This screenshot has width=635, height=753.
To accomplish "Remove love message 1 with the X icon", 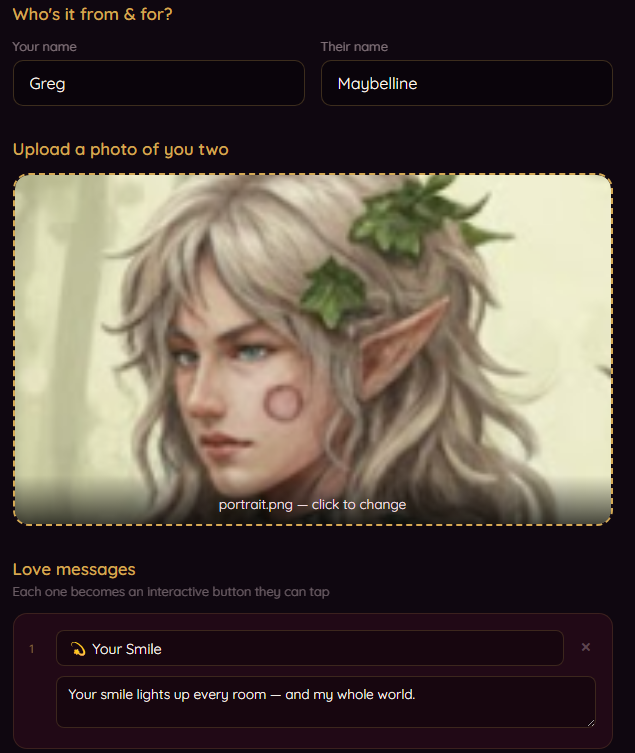I will coord(586,647).
